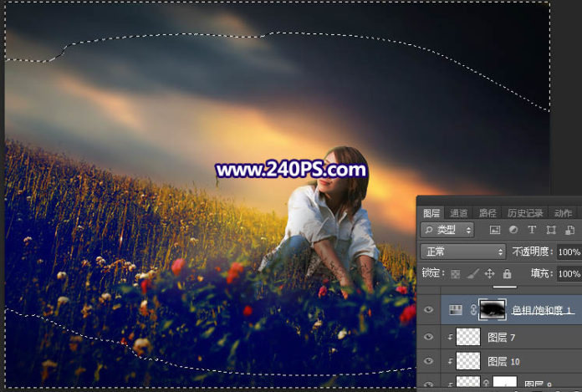The image size is (582, 392).
Task: Lock transparent pixels icon
Action: 456,274
